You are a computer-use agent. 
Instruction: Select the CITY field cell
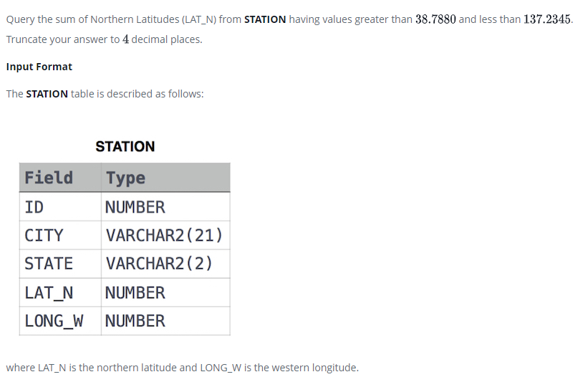pyautogui.click(x=60, y=235)
